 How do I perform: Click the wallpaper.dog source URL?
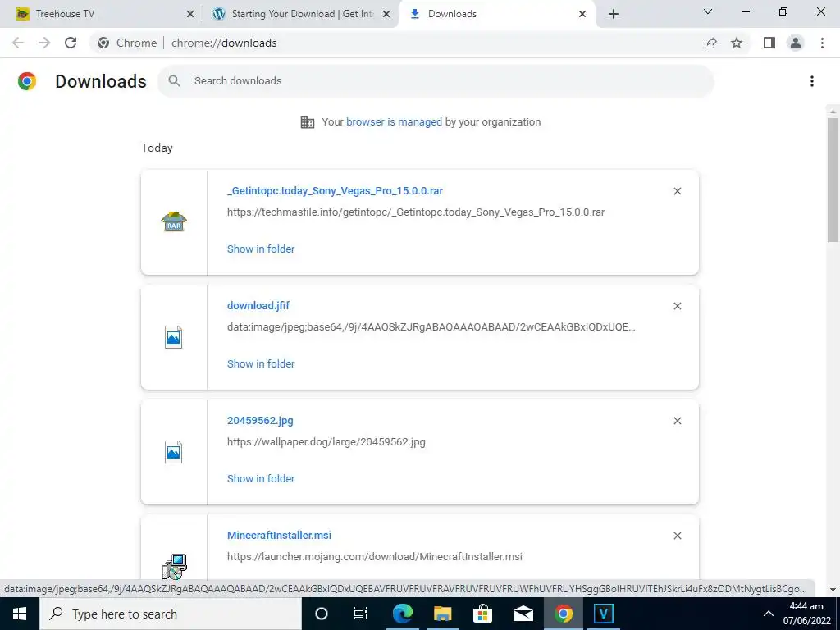click(x=326, y=442)
